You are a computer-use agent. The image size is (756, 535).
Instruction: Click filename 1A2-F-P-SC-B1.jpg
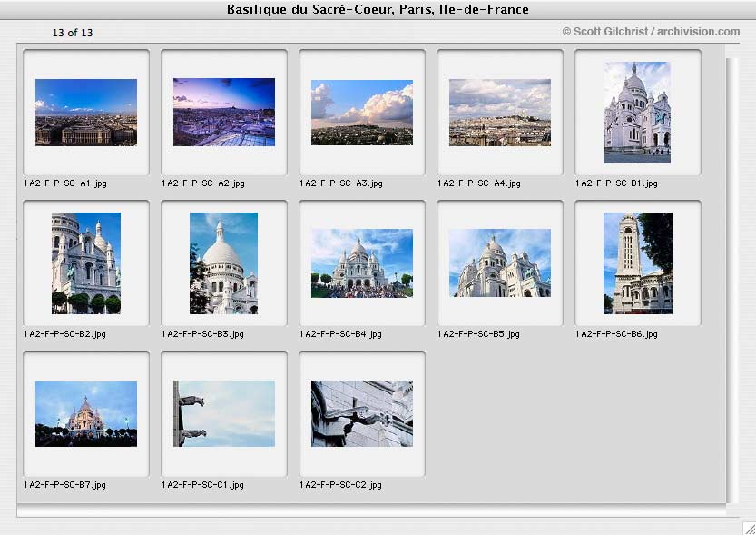pyautogui.click(x=616, y=183)
